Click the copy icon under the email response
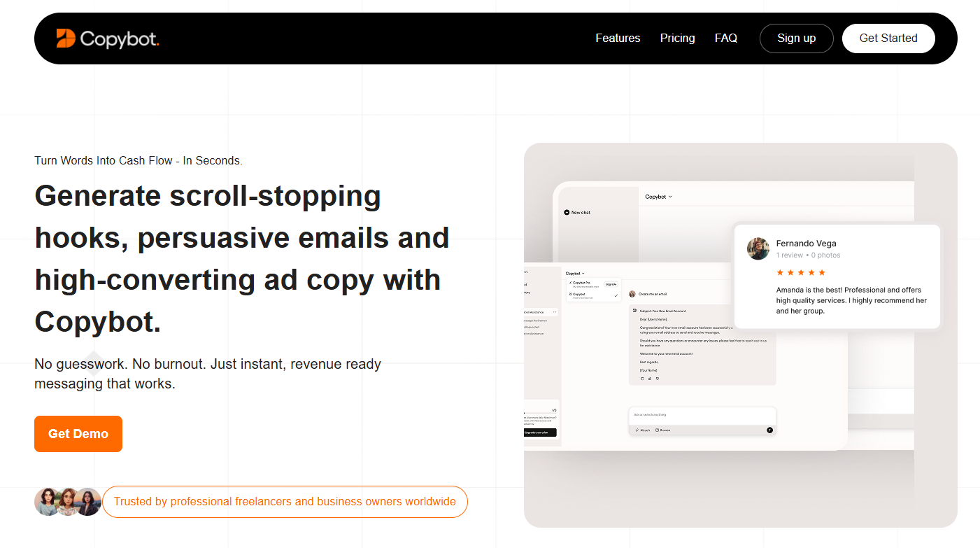 [642, 379]
